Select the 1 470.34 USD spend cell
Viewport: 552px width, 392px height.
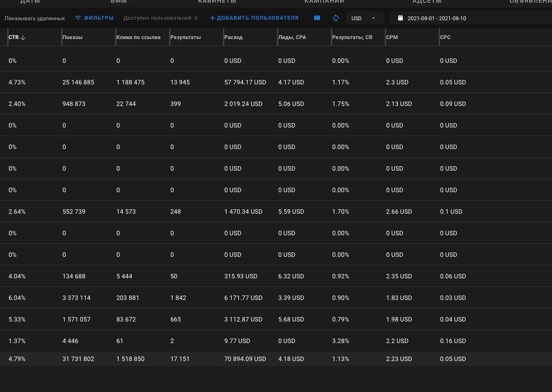243,211
